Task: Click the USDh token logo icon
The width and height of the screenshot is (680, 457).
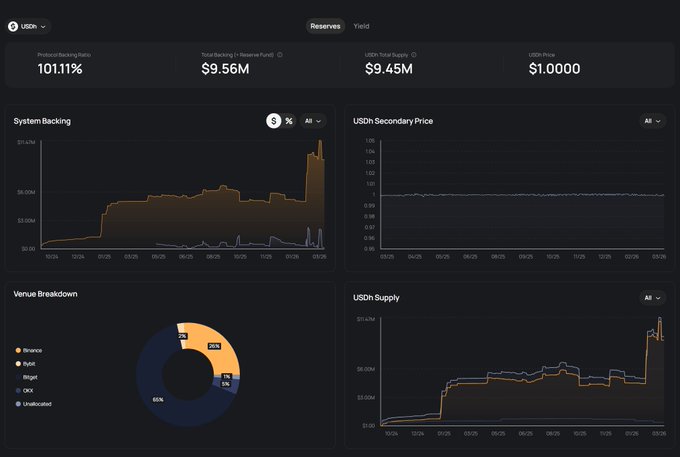Action: click(13, 26)
